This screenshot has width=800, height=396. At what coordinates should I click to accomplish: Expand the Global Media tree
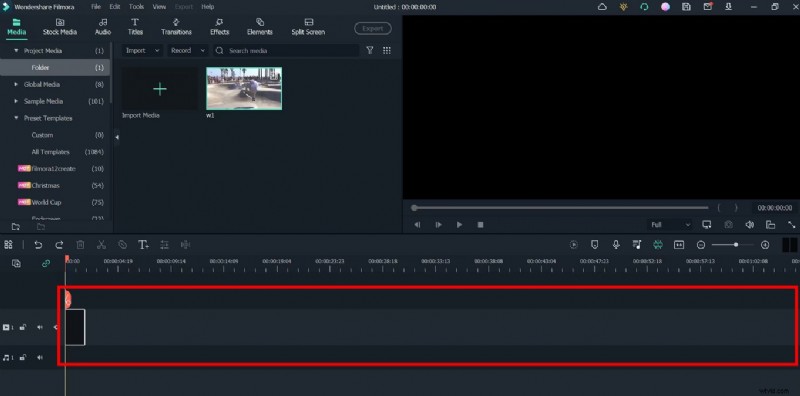coord(16,84)
